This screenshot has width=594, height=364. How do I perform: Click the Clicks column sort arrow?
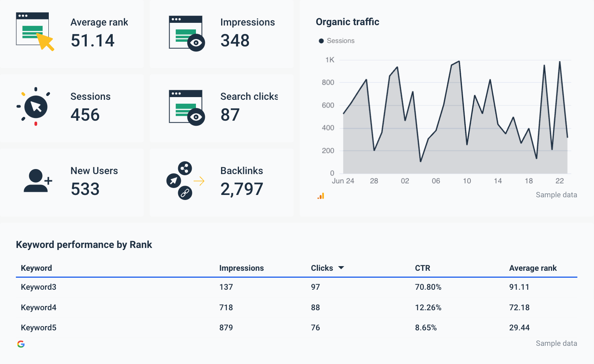[x=341, y=268]
